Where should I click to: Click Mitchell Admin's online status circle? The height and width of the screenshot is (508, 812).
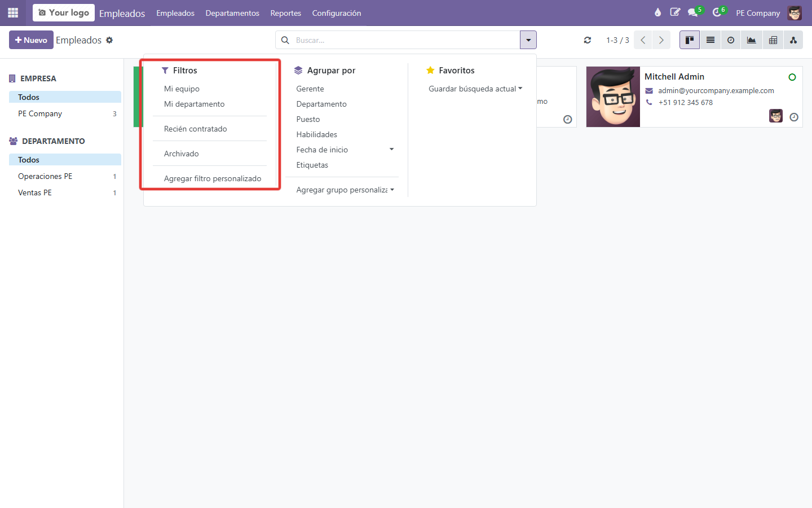[x=792, y=77]
